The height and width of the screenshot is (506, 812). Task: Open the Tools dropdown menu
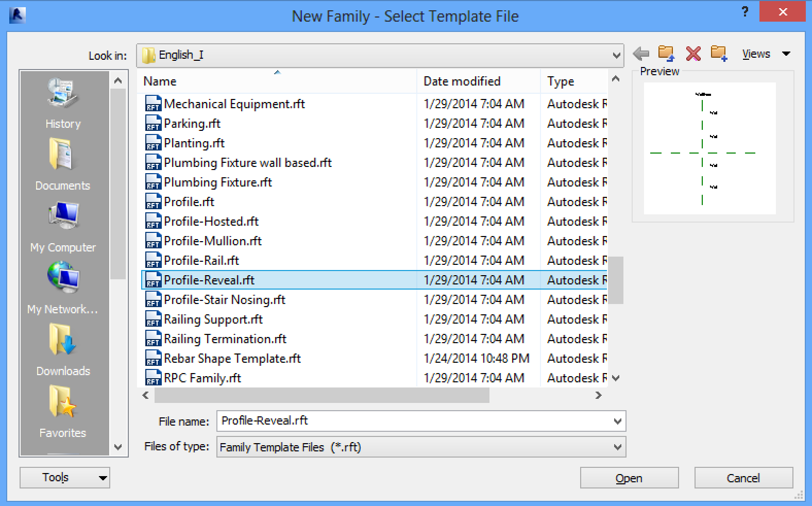(x=65, y=478)
